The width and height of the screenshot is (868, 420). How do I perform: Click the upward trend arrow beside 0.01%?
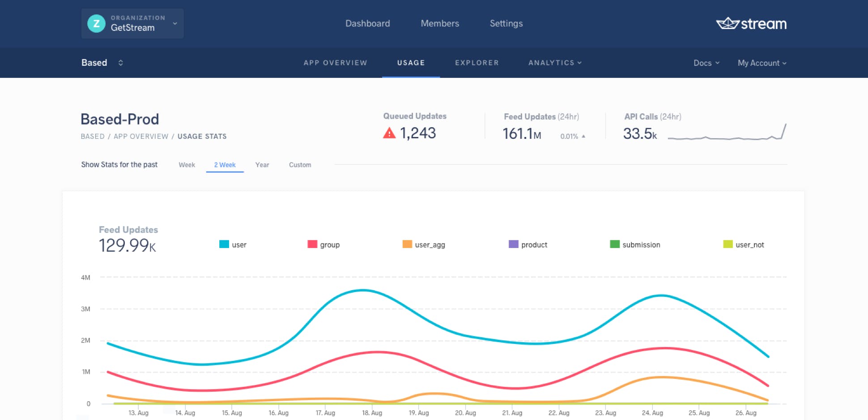pos(584,137)
